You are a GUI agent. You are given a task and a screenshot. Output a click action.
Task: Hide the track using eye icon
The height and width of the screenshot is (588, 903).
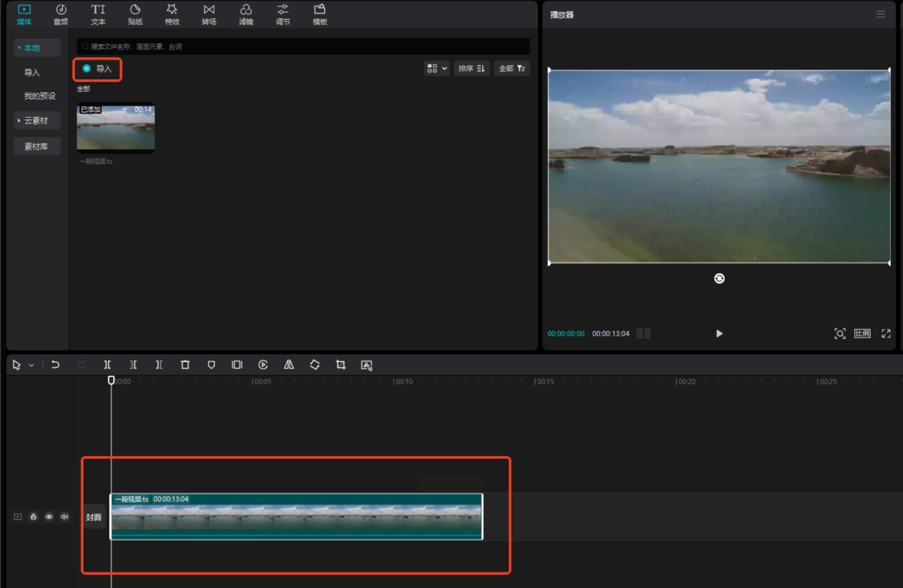[x=49, y=517]
